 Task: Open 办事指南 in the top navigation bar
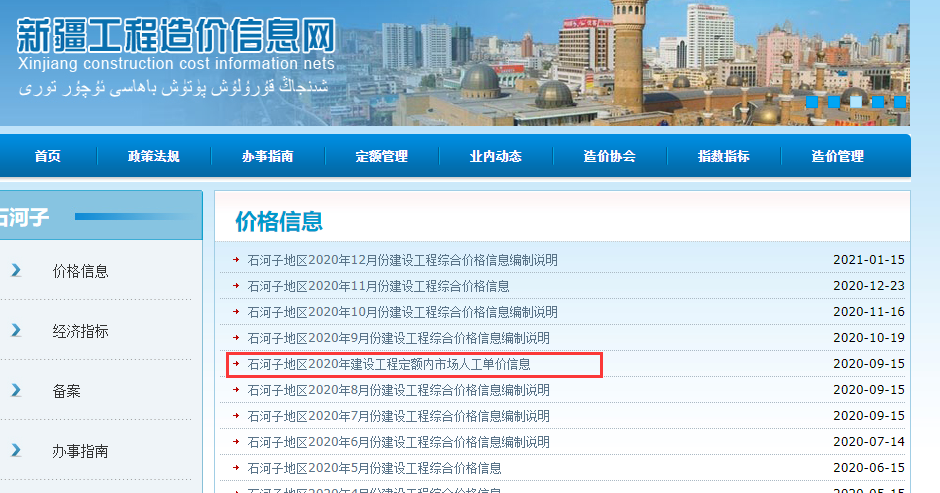coord(267,157)
